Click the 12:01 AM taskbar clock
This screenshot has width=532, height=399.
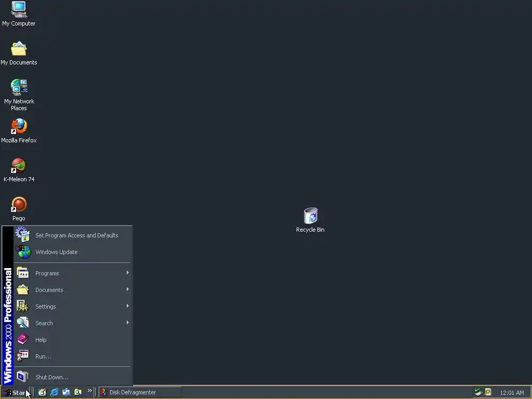tap(512, 393)
